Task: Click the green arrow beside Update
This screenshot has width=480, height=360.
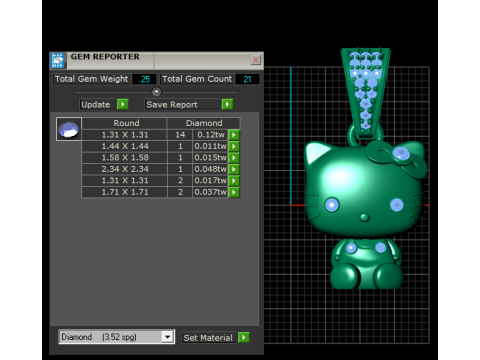Action: [x=123, y=104]
